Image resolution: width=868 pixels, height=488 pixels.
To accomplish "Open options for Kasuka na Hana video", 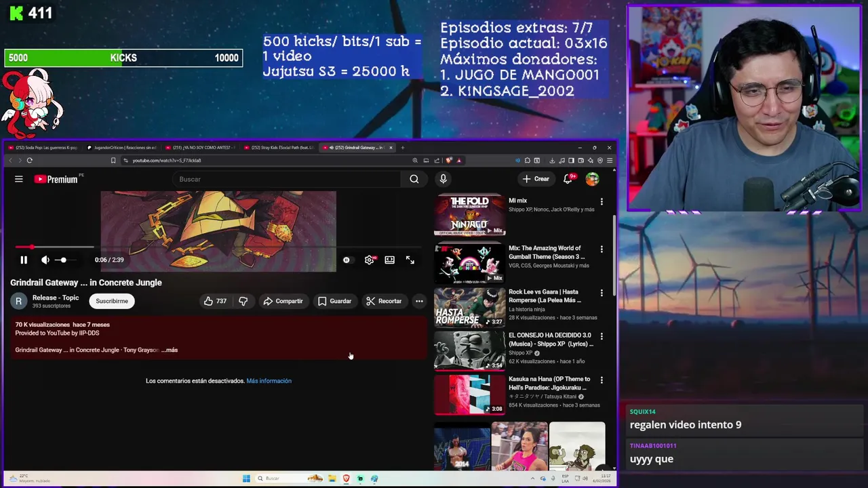I will click(x=601, y=381).
